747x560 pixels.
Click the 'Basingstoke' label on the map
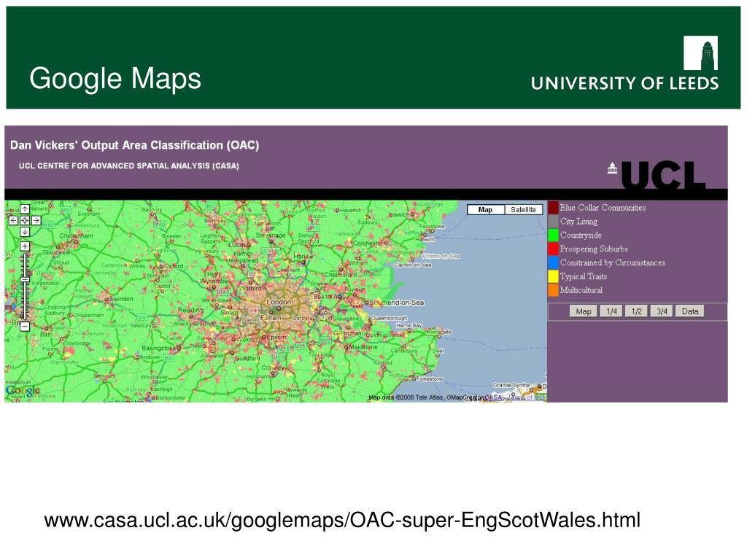pos(158,348)
